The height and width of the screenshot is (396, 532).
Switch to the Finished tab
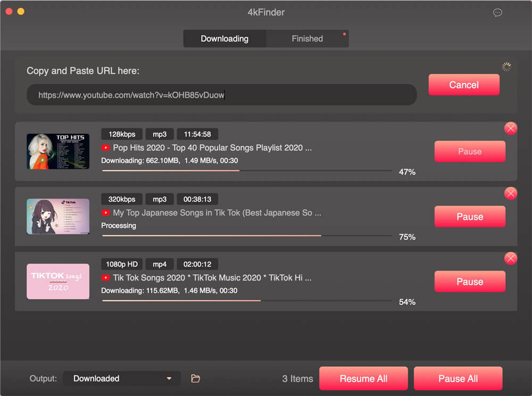pos(307,38)
